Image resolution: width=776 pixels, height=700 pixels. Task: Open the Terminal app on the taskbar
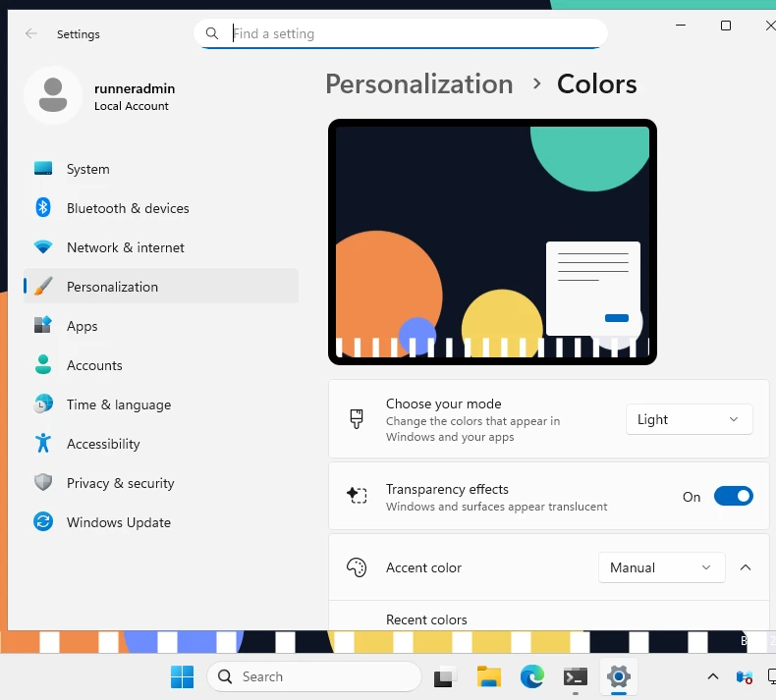[575, 676]
